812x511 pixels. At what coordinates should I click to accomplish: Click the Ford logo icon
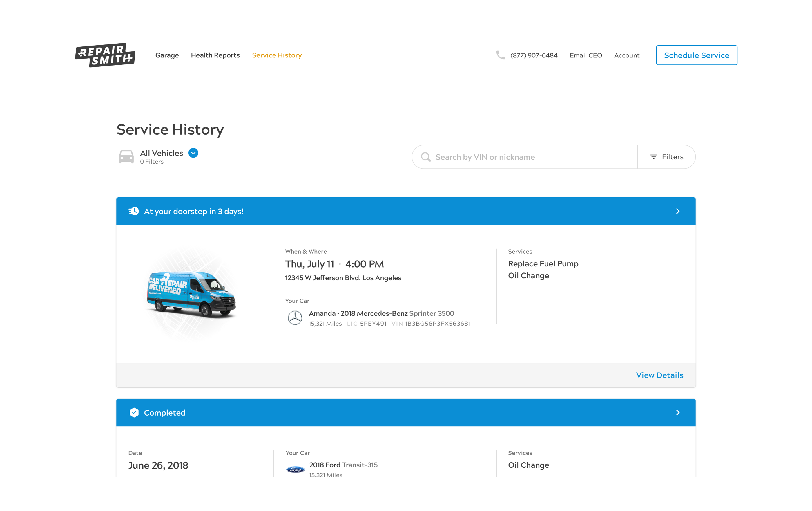coord(296,470)
